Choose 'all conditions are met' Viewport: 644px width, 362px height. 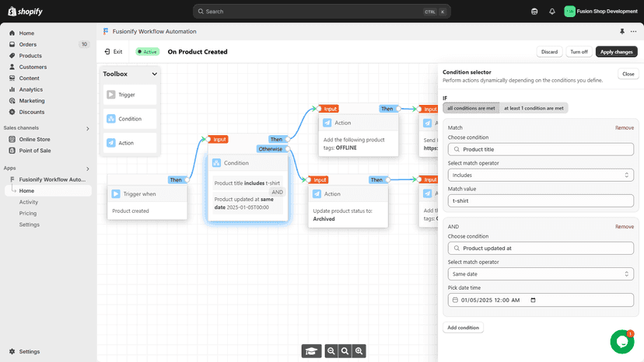click(471, 108)
